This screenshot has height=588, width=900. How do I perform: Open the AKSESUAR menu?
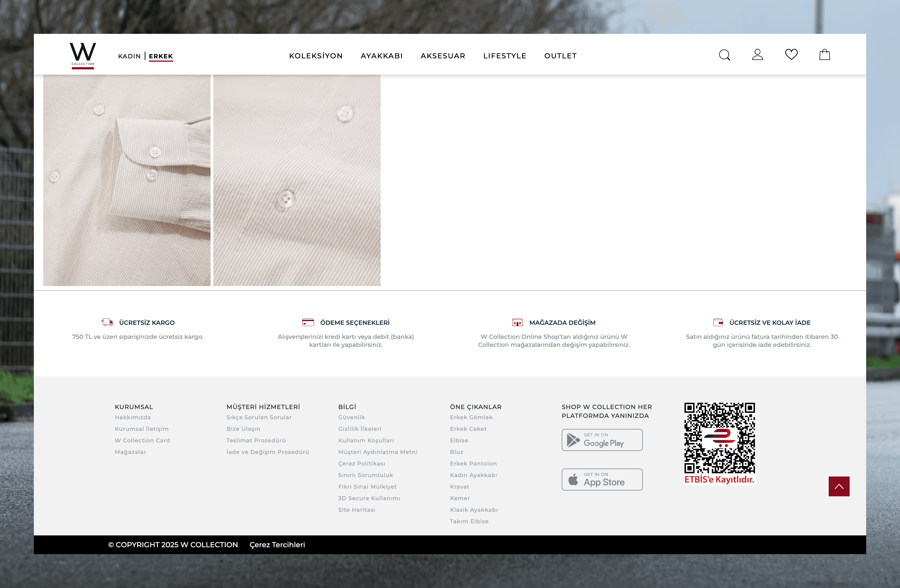point(443,56)
